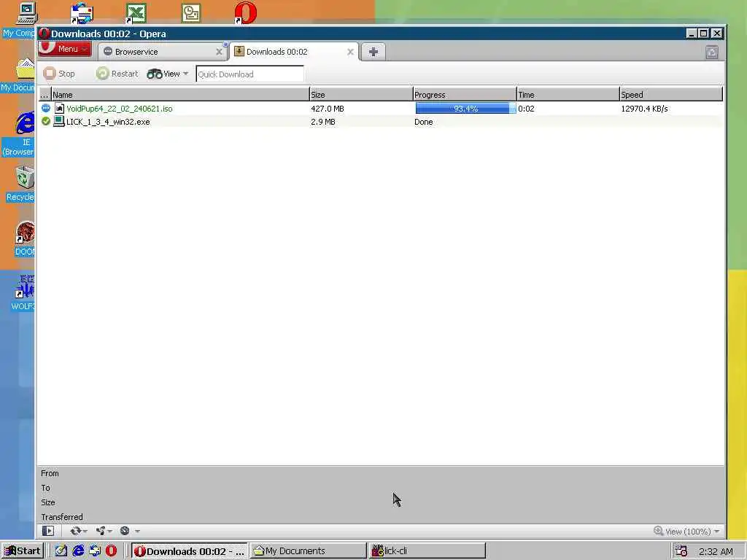Image resolution: width=747 pixels, height=560 pixels.
Task: Sort downloads by Name column
Action: click(x=180, y=94)
